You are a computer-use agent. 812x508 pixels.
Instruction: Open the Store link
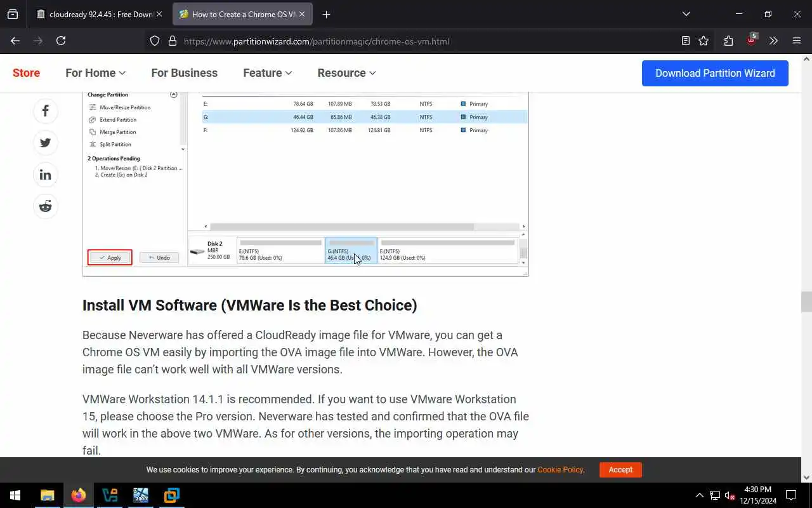[x=26, y=73]
